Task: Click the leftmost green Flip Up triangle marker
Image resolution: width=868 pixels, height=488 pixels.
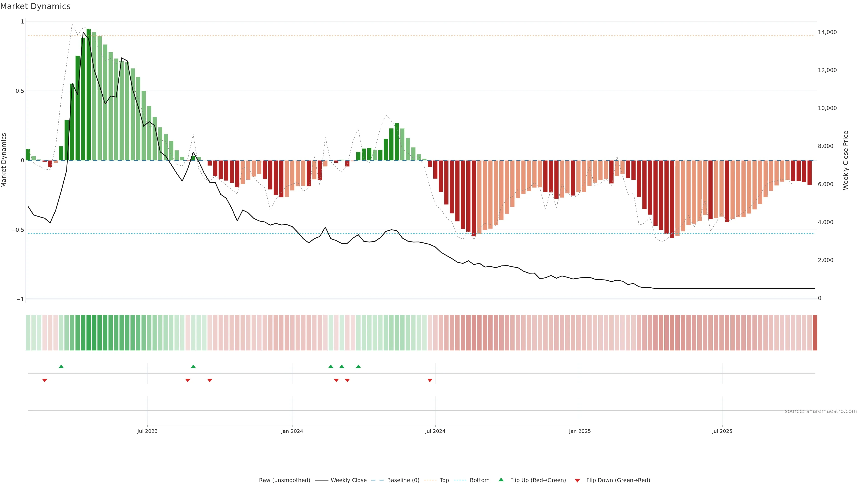Action: pos(61,366)
